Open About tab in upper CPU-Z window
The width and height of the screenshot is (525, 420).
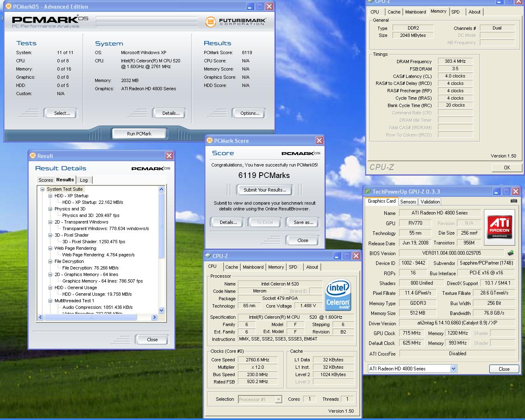[x=475, y=12]
